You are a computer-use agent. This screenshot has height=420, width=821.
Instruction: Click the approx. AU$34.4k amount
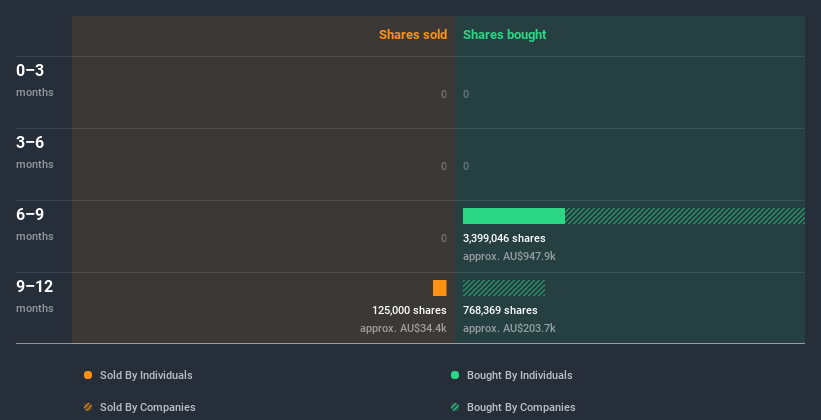[403, 328]
